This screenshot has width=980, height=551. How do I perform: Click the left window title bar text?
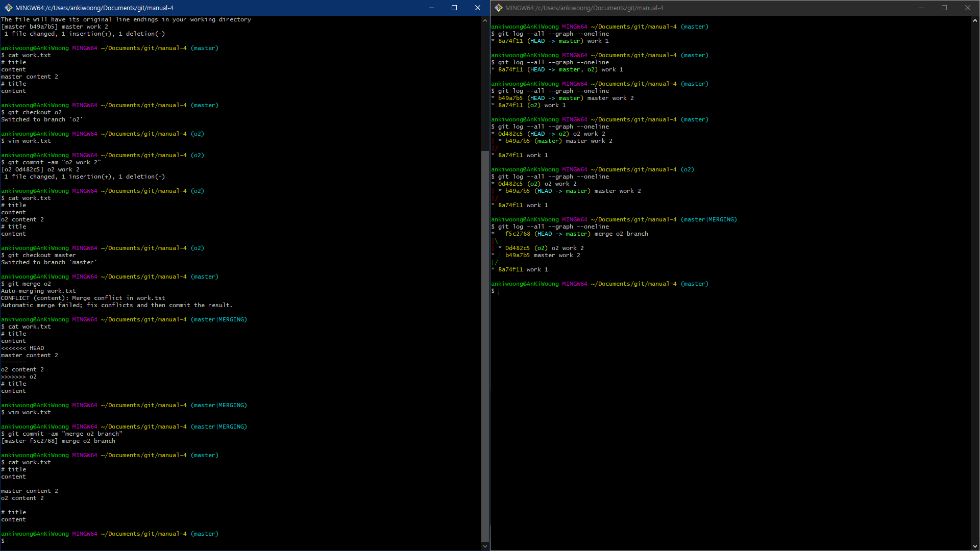(x=94, y=8)
